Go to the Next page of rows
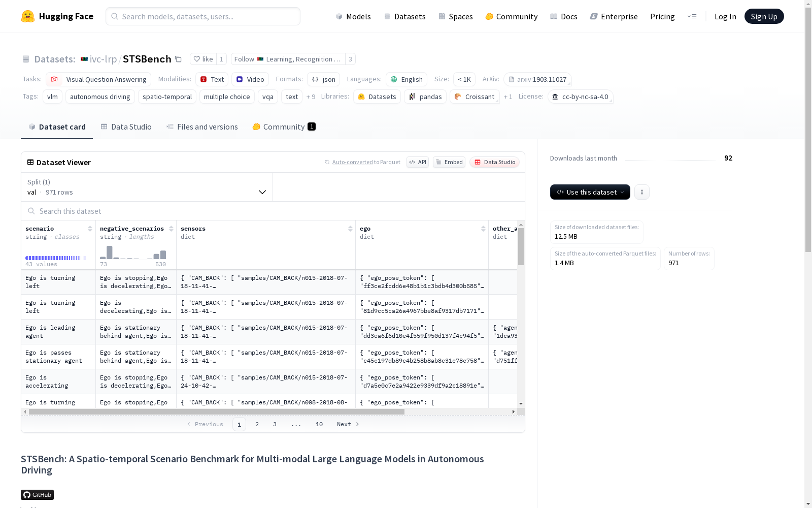812x508 pixels. [348, 424]
